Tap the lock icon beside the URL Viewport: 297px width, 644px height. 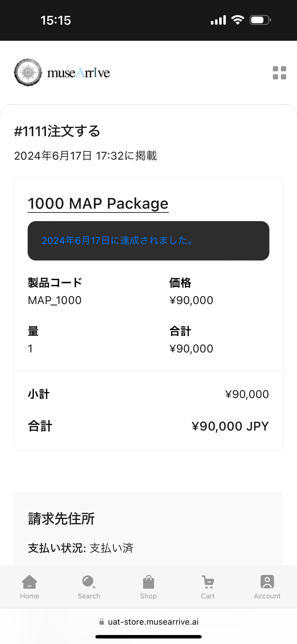(x=102, y=622)
